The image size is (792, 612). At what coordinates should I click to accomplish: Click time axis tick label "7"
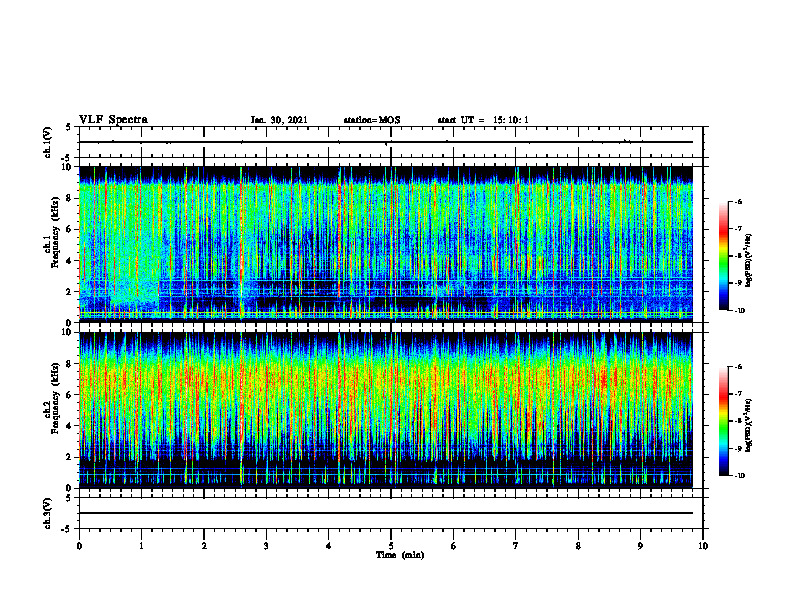point(516,546)
